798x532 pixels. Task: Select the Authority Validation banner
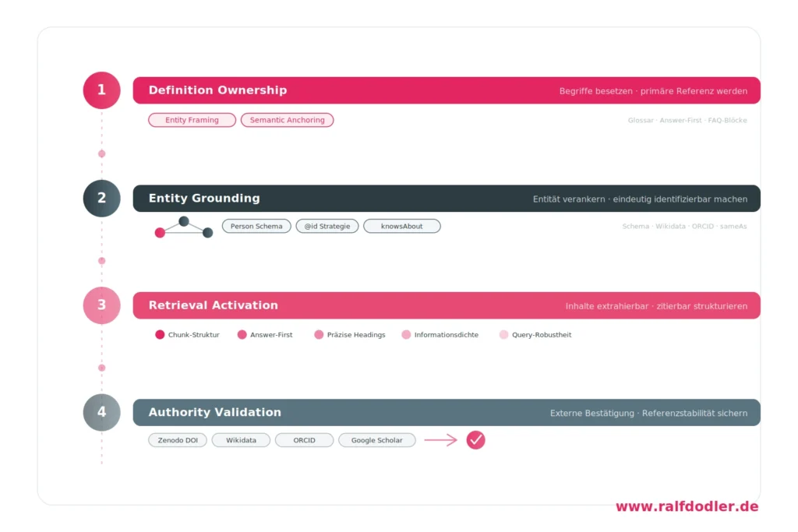(x=447, y=413)
